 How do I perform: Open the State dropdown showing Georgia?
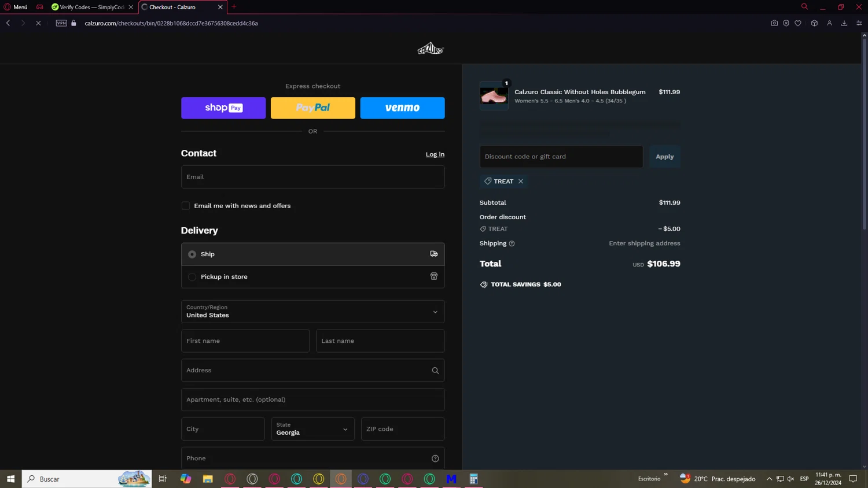tap(313, 429)
